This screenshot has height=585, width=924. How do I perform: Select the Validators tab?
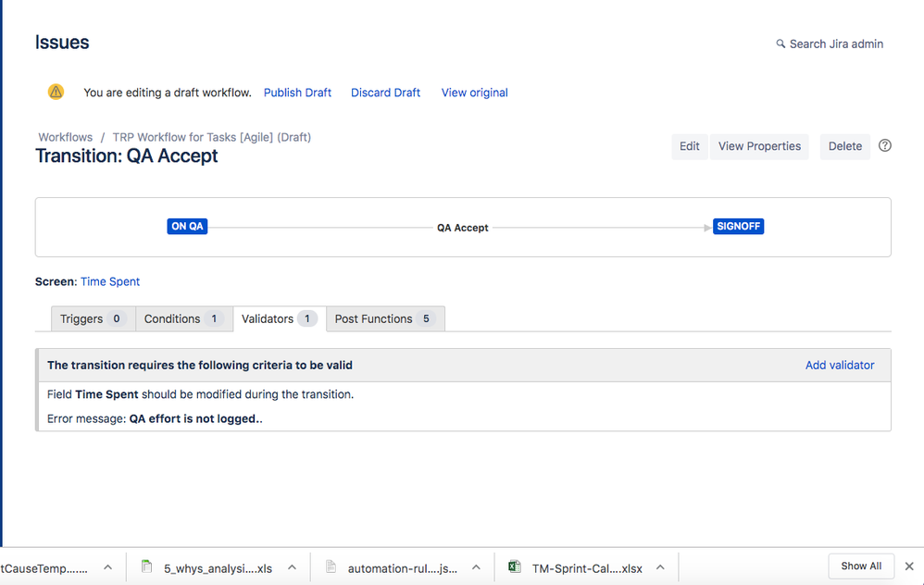tap(280, 318)
